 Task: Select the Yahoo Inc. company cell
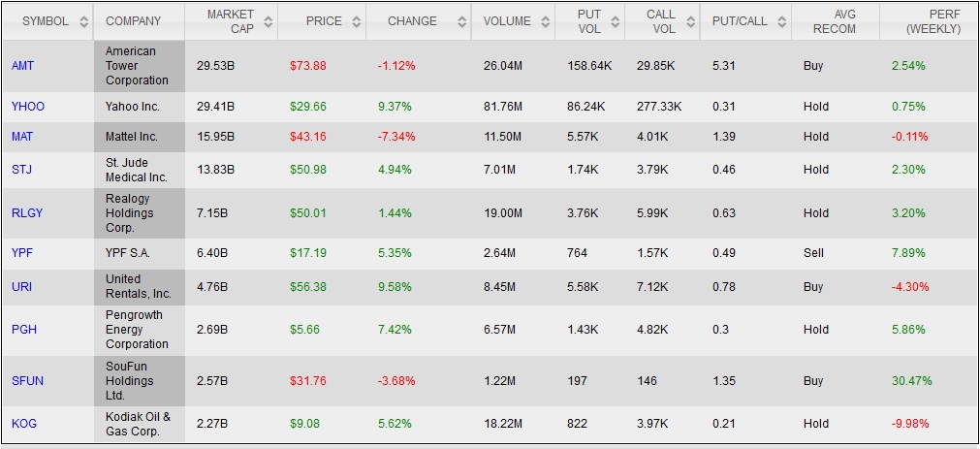[140, 107]
